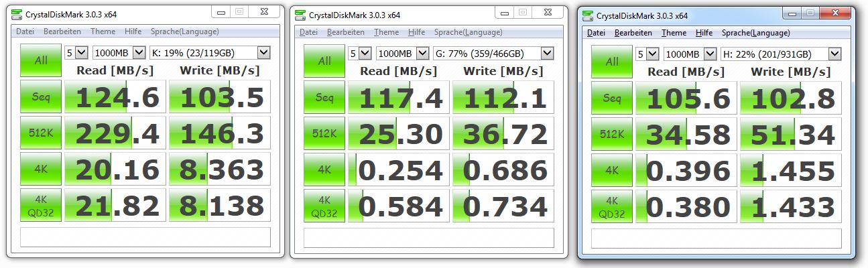Select the 51.34 512K write result
This screenshot has width=868, height=268.
tap(792, 134)
